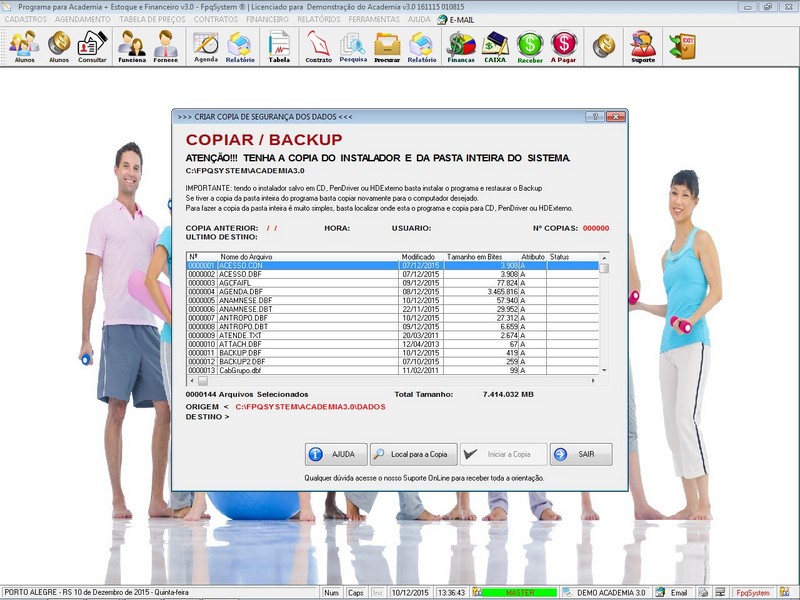The width and height of the screenshot is (800, 600).
Task: Click the file list scroll up arrow
Action: [604, 258]
